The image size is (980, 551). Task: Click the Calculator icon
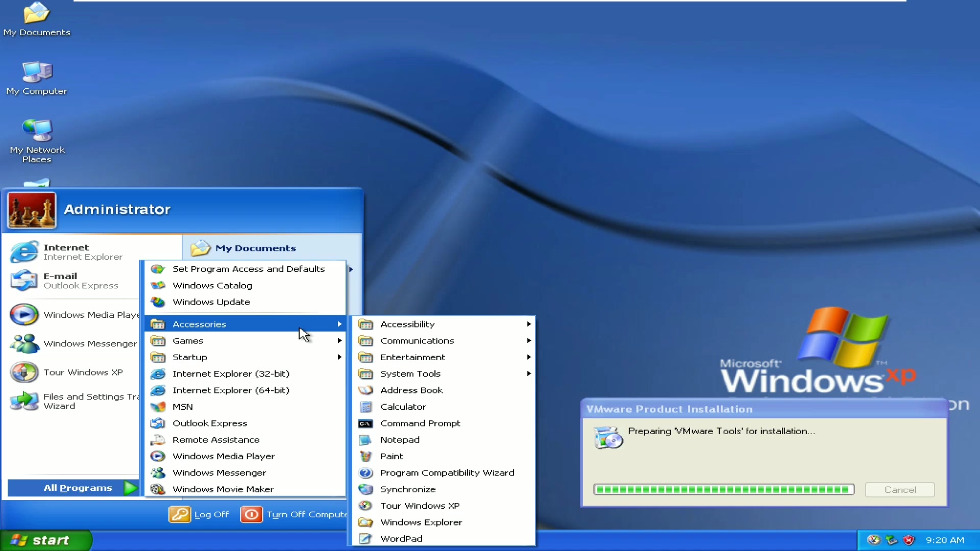[365, 407]
